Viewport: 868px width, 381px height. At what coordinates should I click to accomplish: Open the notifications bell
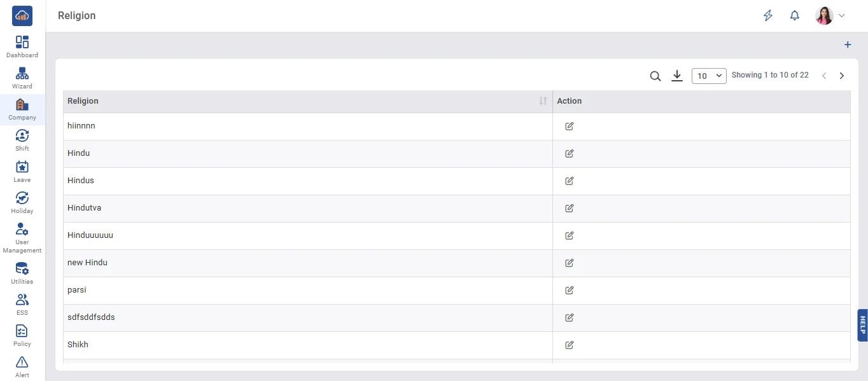(x=795, y=16)
